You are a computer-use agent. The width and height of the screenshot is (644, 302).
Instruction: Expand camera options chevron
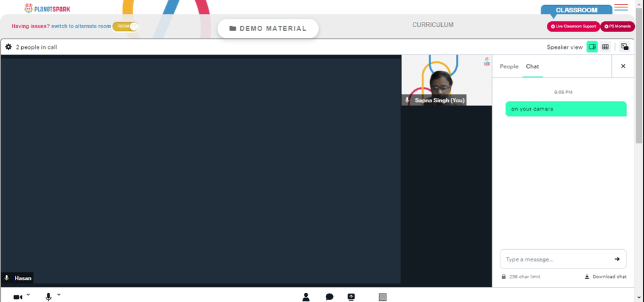tap(28, 294)
